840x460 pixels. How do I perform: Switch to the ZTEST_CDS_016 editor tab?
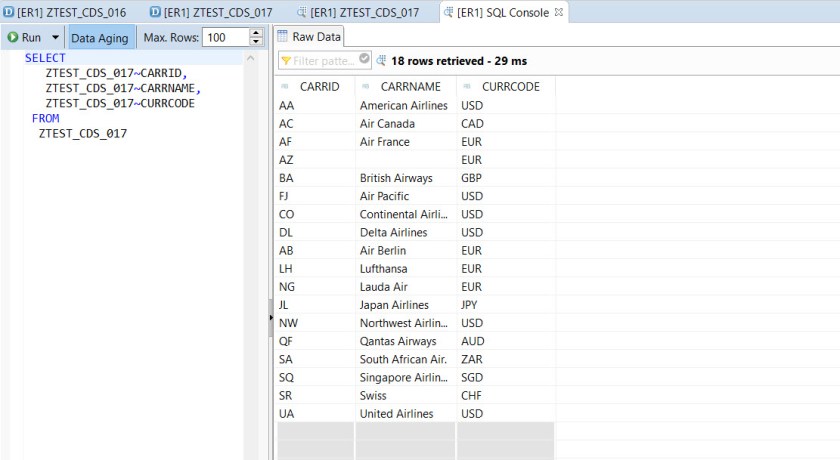tap(65, 12)
